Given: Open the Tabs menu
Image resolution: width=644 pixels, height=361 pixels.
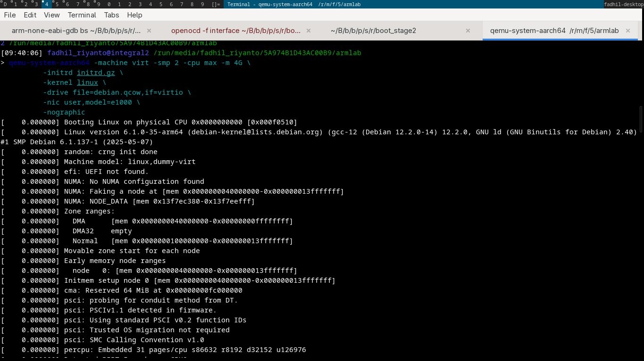Looking at the screenshot, I should [112, 15].
